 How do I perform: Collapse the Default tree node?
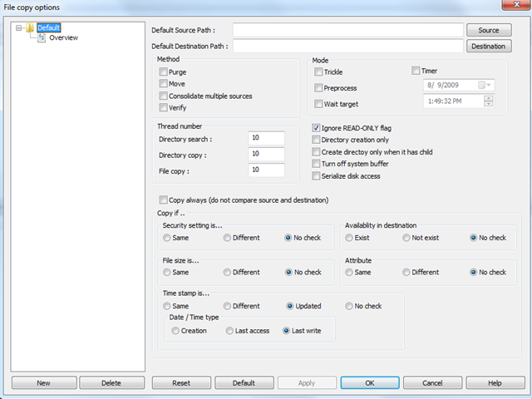click(17, 27)
